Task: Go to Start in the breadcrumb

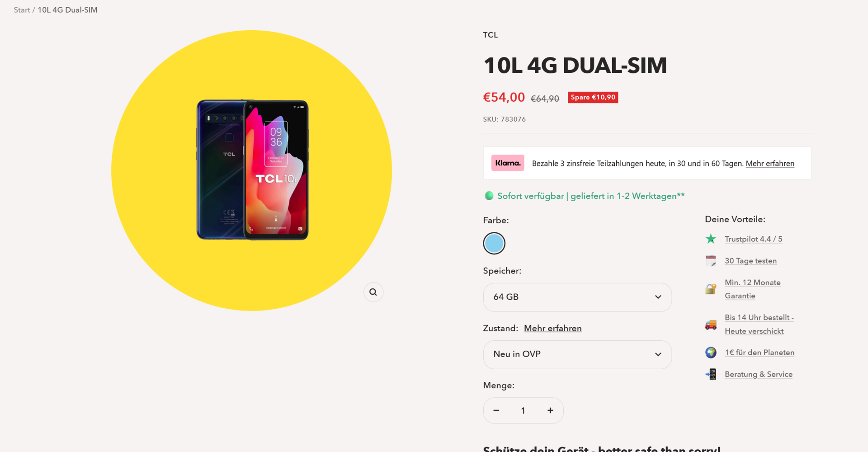Action: pos(22,10)
